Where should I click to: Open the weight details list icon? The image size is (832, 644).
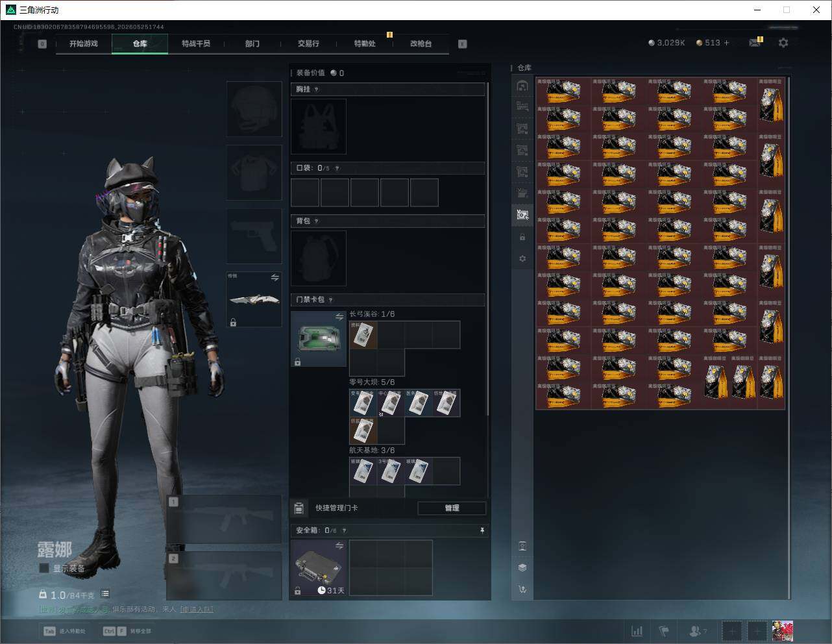click(x=105, y=594)
